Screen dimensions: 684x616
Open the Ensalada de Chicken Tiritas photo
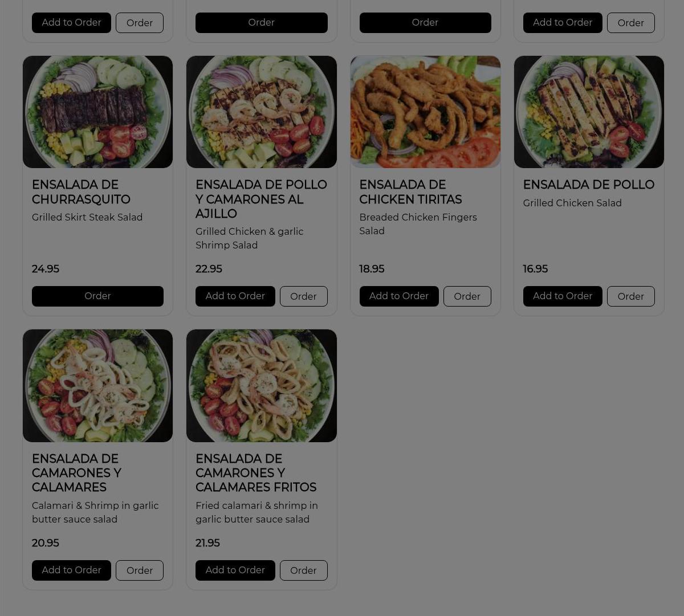(425, 112)
